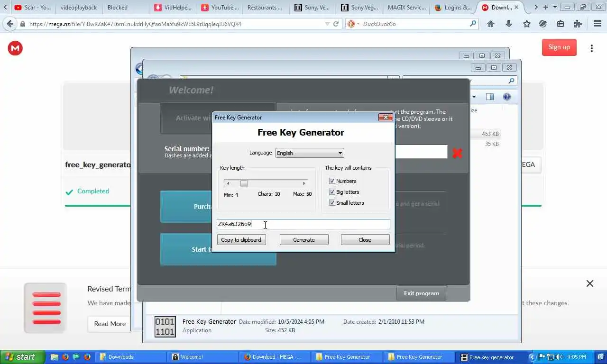Switch to the Scar YouTube tab
607x364 pixels.
click(x=32, y=7)
